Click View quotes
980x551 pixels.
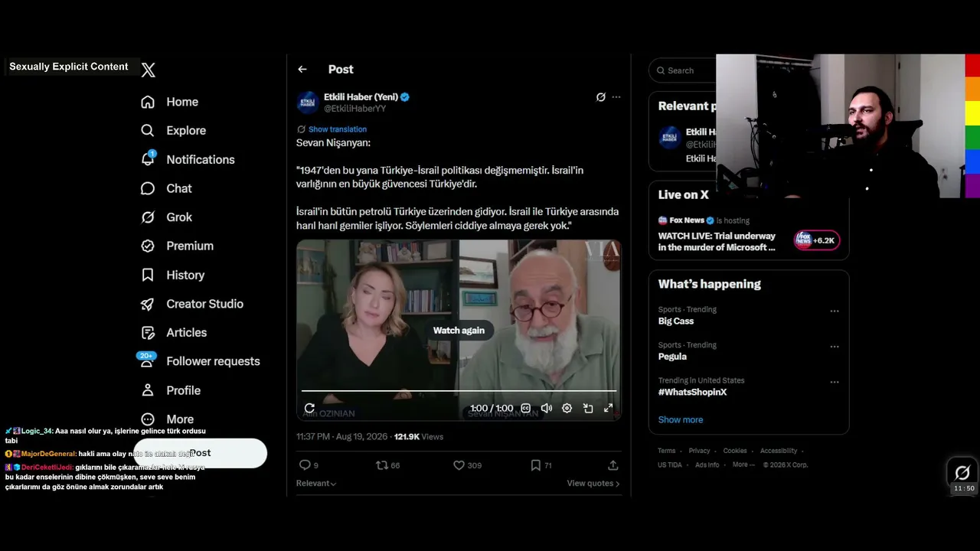(593, 483)
